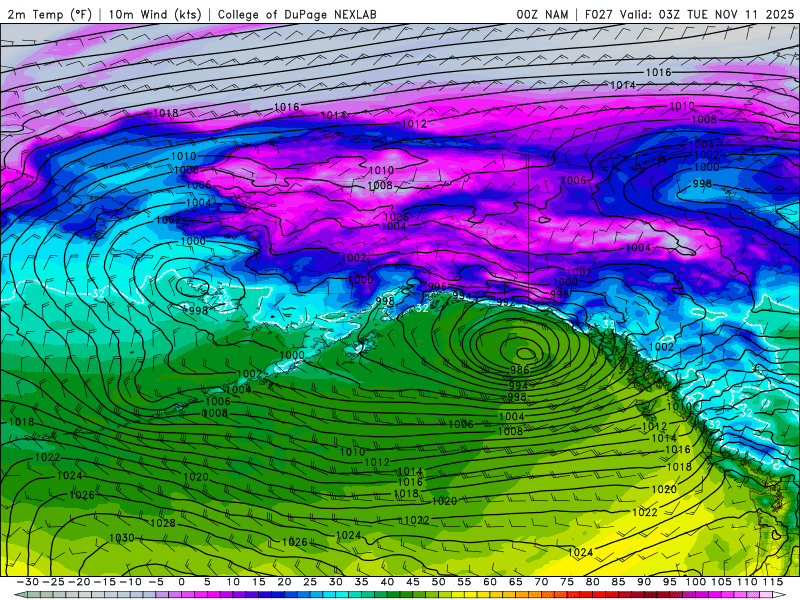Viewport: 800px width, 600px height.
Task: Click the 35 temperature scale label
Action: [361, 582]
